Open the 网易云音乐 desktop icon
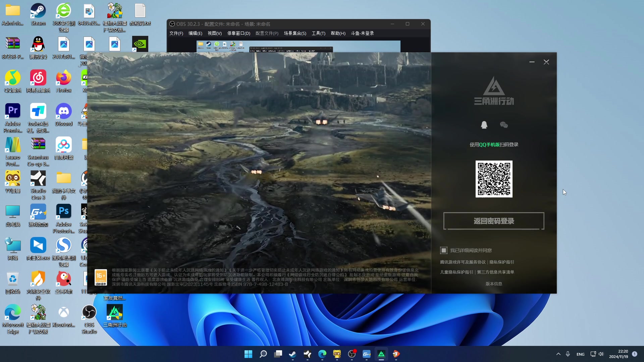 [x=38, y=81]
